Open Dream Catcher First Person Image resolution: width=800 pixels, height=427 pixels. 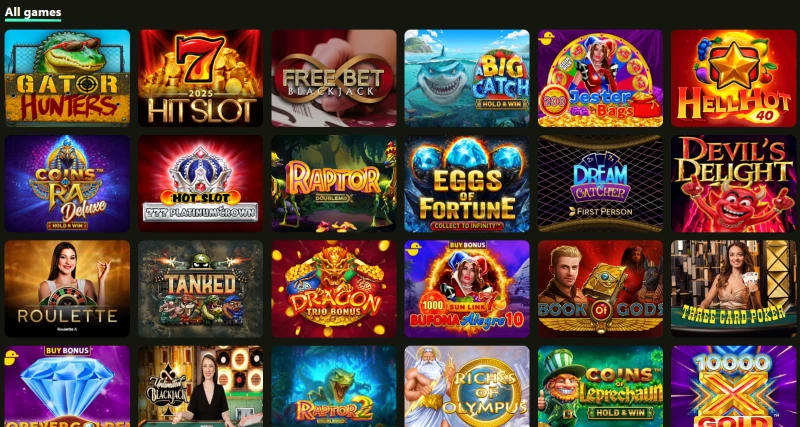pos(600,184)
